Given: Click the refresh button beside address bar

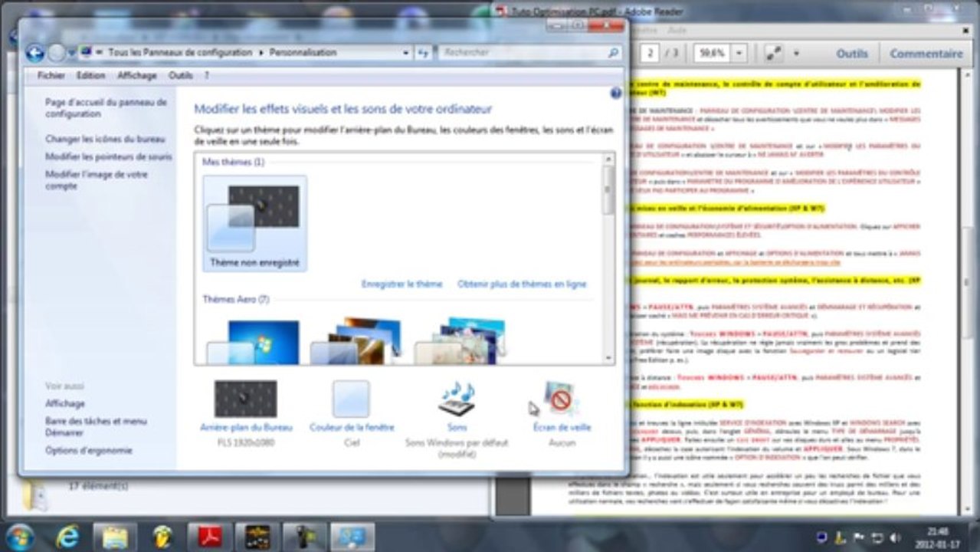Looking at the screenshot, I should point(423,53).
